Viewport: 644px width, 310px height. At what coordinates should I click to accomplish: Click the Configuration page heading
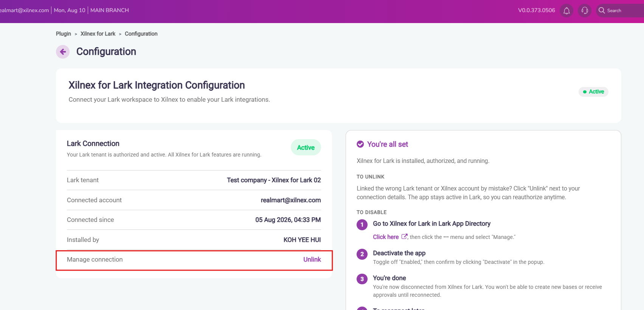pyautogui.click(x=106, y=51)
